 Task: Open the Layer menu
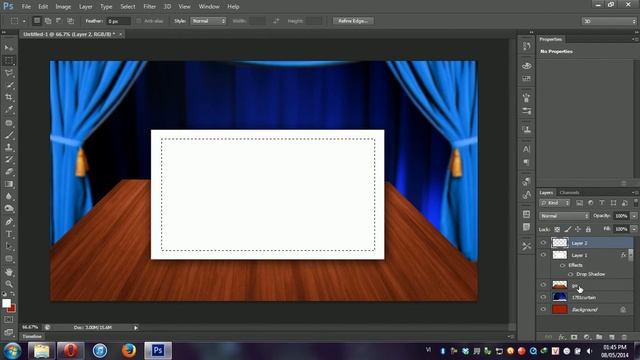tap(85, 7)
